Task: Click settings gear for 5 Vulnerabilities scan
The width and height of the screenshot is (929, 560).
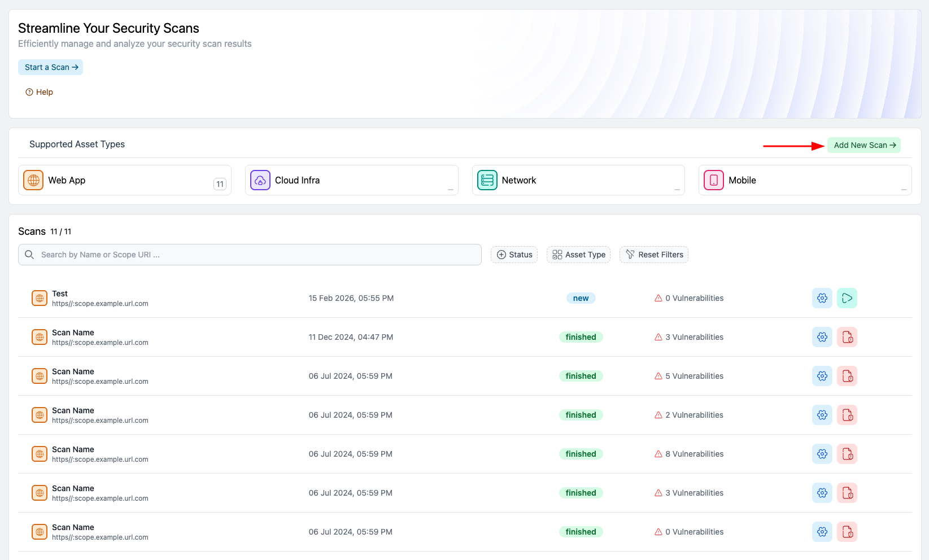Action: click(x=822, y=376)
